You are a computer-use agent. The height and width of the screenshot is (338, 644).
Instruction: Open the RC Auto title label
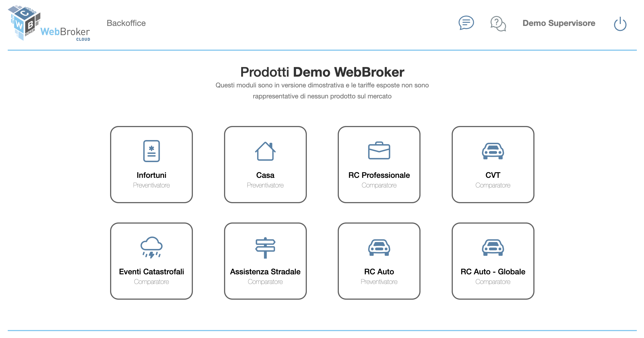(x=379, y=272)
